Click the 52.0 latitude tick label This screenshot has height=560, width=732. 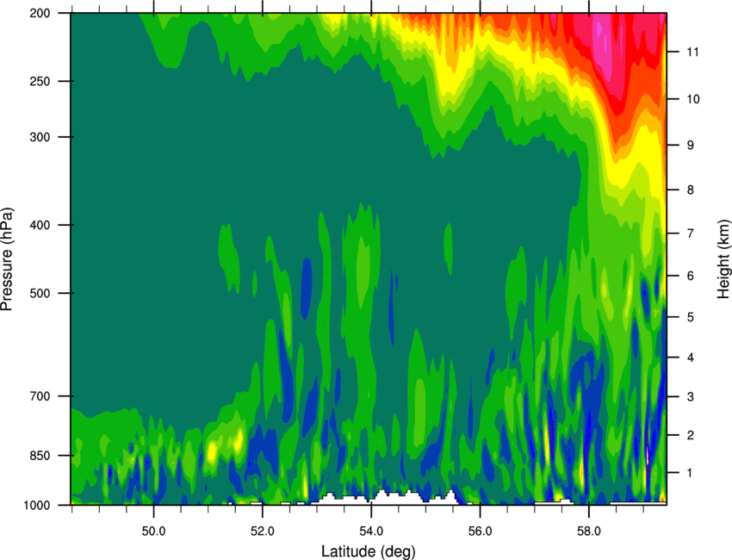[263, 532]
